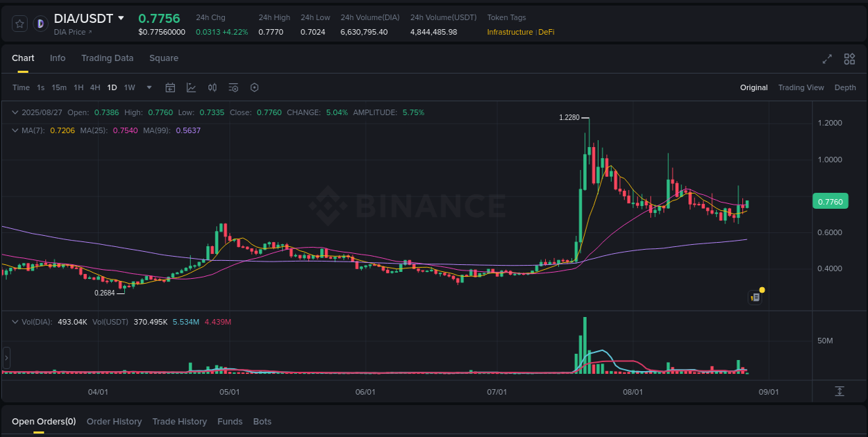Open the indicator settings icon

pos(233,87)
